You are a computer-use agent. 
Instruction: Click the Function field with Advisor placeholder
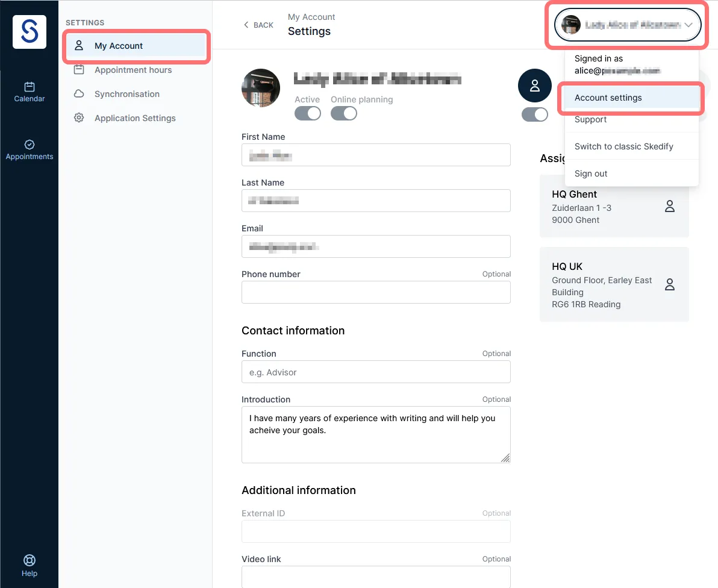tap(375, 372)
